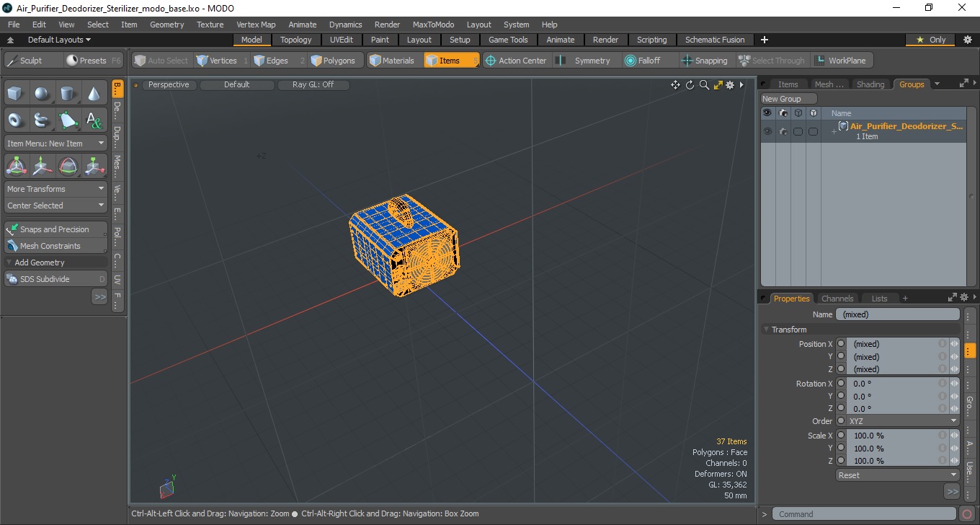Viewport: 980px width, 525px height.
Task: Switch to the Channels tab
Action: point(837,299)
